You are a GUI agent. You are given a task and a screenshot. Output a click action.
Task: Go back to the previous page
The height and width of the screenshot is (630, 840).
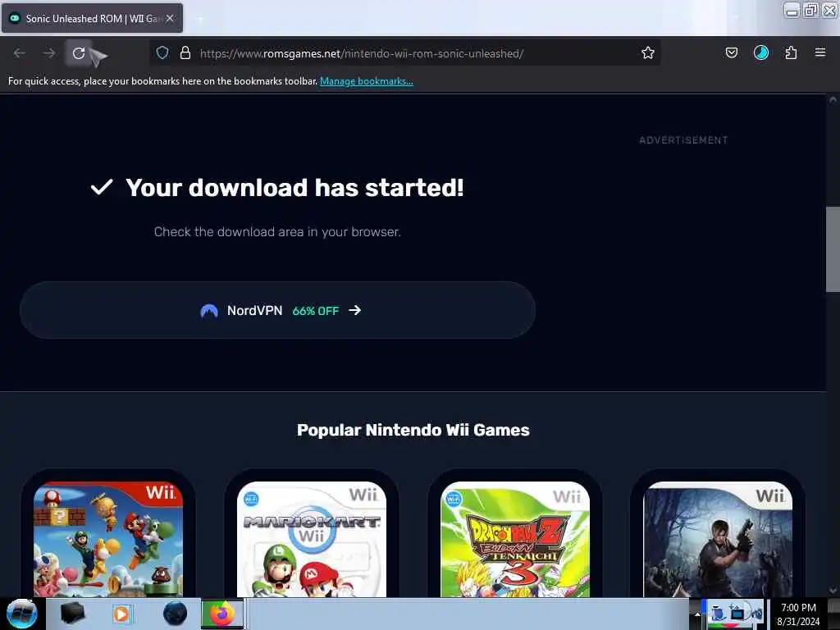(20, 53)
